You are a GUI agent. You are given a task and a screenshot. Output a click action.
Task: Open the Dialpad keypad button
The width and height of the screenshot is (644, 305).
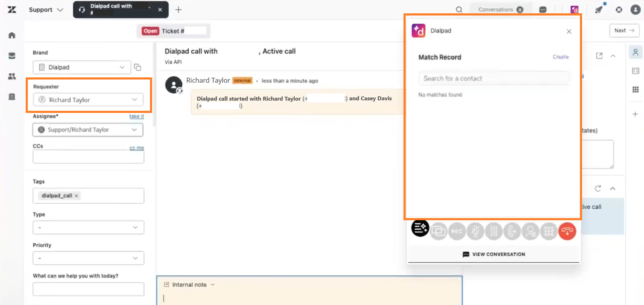(549, 231)
